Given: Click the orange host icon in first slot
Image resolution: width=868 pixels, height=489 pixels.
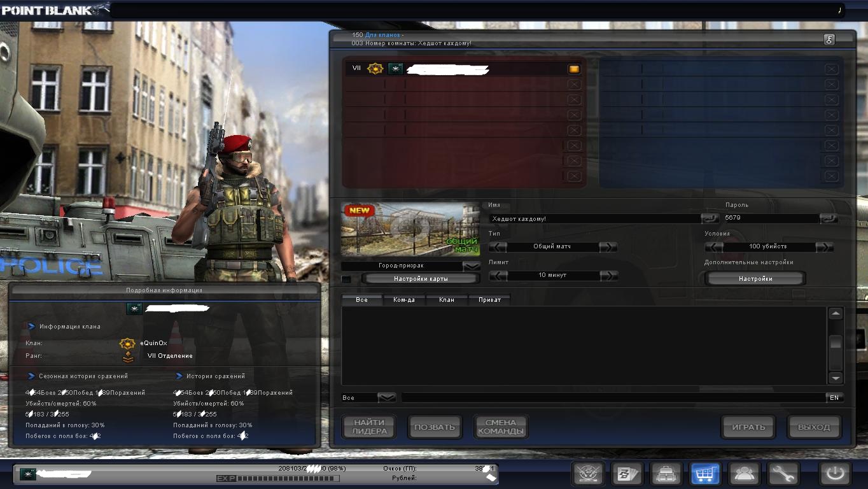Looking at the screenshot, I should (x=573, y=69).
